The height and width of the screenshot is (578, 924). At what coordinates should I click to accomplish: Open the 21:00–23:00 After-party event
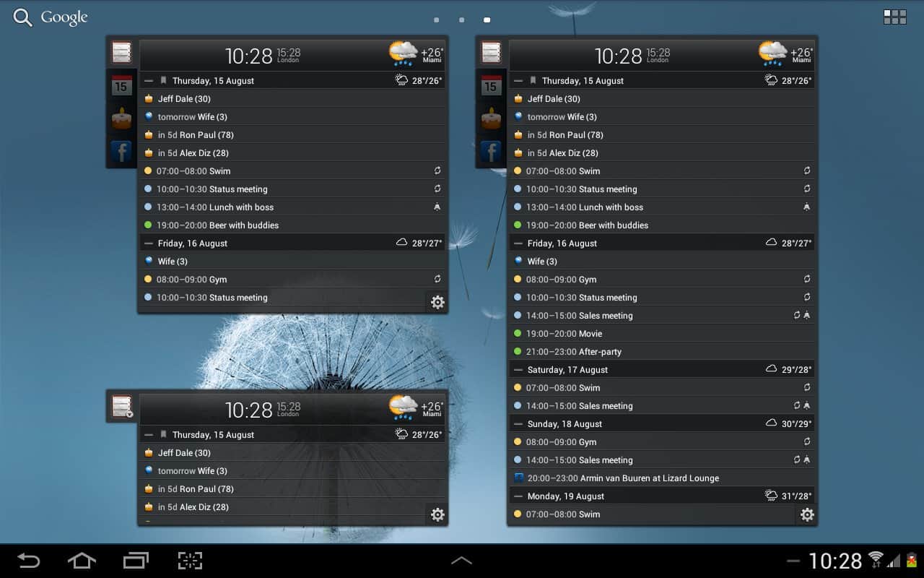574,352
